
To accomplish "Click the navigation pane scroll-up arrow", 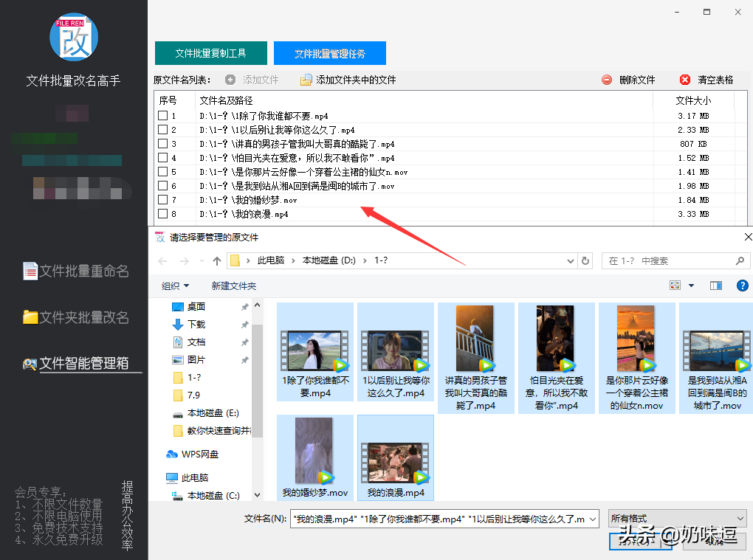I will point(258,305).
